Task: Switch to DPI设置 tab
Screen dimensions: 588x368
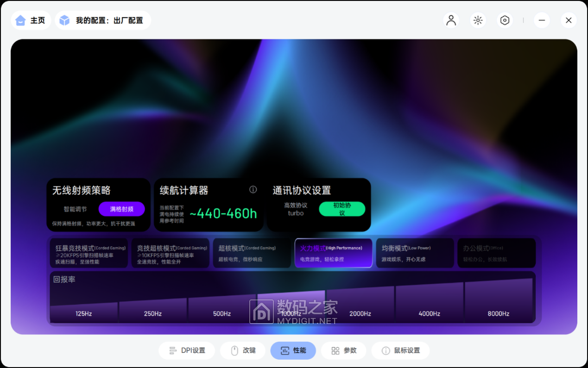Action: [187, 350]
